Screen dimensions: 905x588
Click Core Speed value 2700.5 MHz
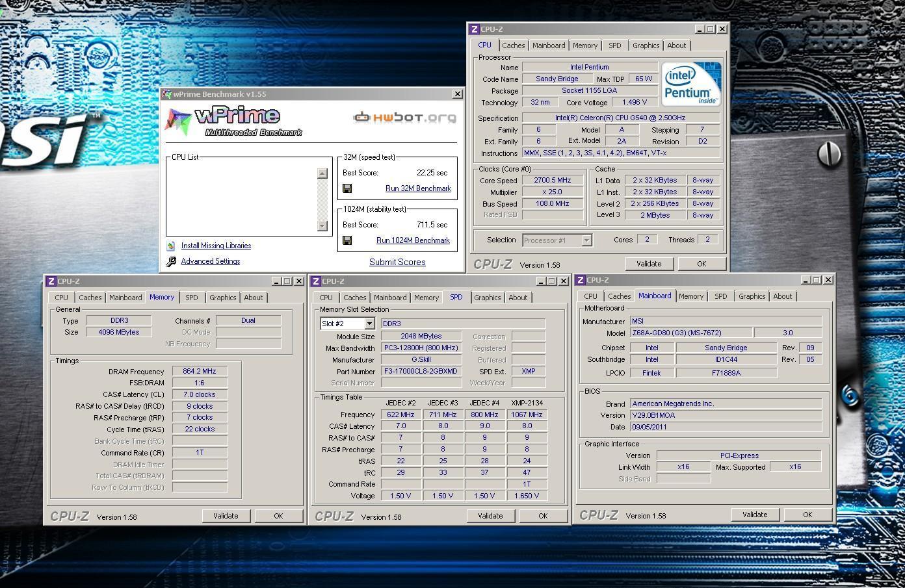(x=553, y=181)
